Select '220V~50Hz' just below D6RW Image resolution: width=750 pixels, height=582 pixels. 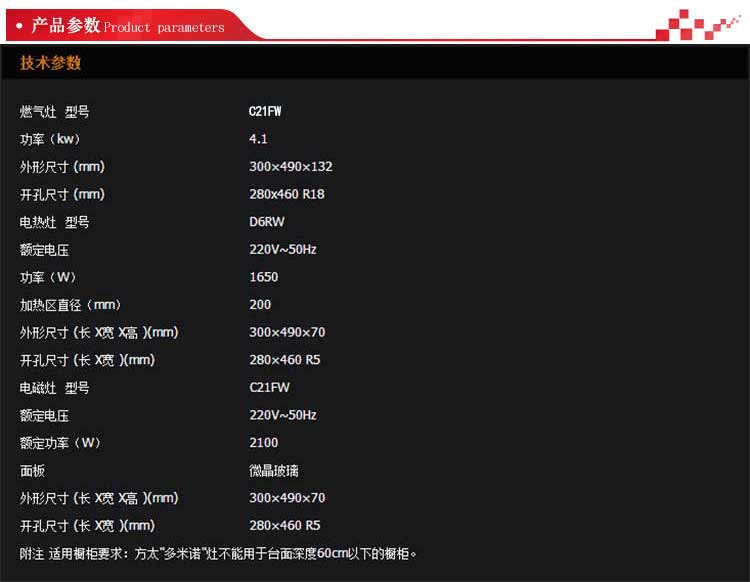click(283, 250)
